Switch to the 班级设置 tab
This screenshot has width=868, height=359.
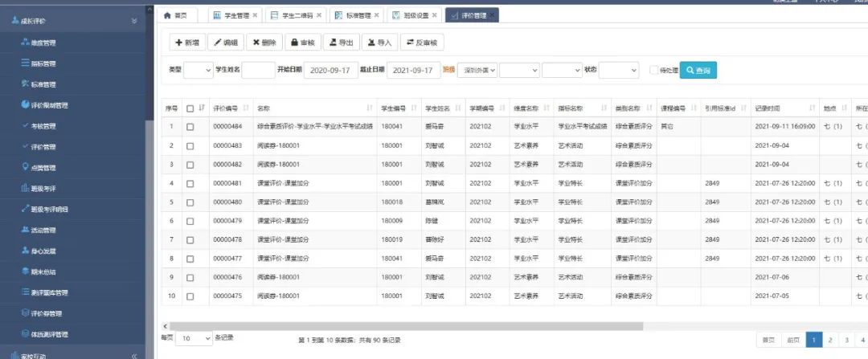[415, 15]
